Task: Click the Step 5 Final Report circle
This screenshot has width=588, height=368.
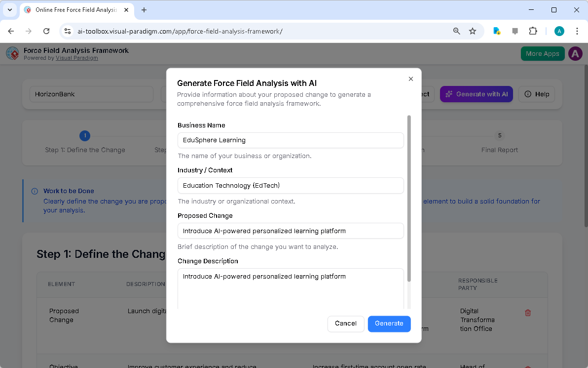Action: tap(499, 135)
